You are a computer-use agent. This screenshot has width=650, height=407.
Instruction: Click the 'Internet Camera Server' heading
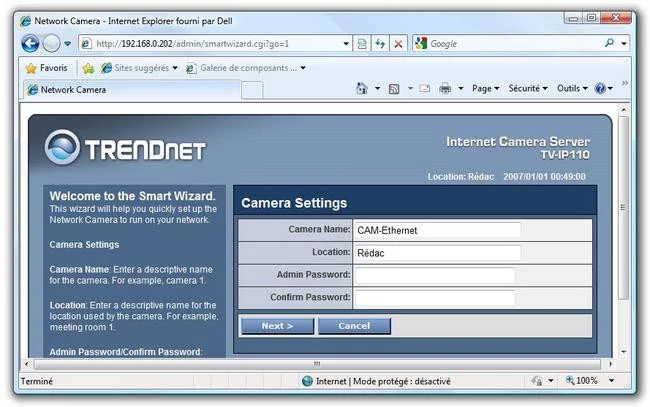(518, 142)
